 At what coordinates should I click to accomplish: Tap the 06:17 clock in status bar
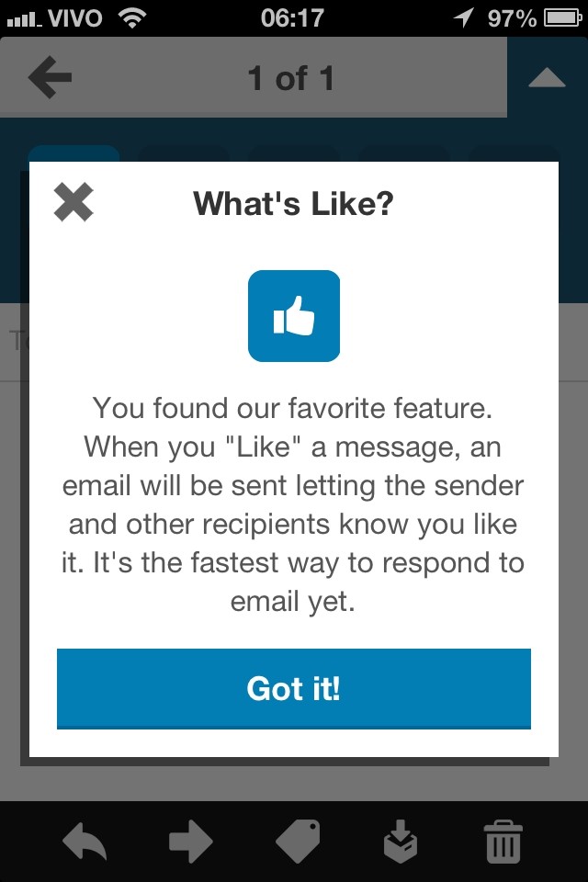coord(292,18)
